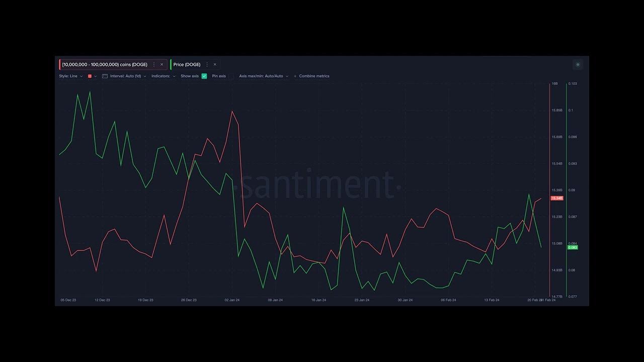Enable the Pin axis checkbox

[x=231, y=76]
